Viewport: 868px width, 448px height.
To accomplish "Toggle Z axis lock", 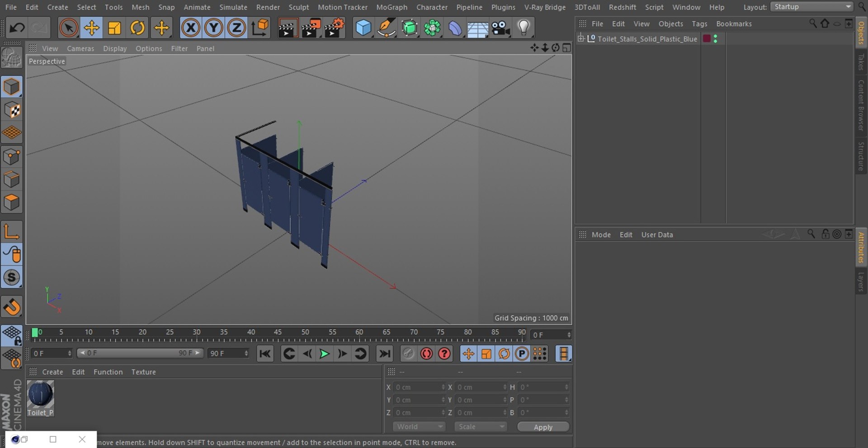I will [236, 28].
